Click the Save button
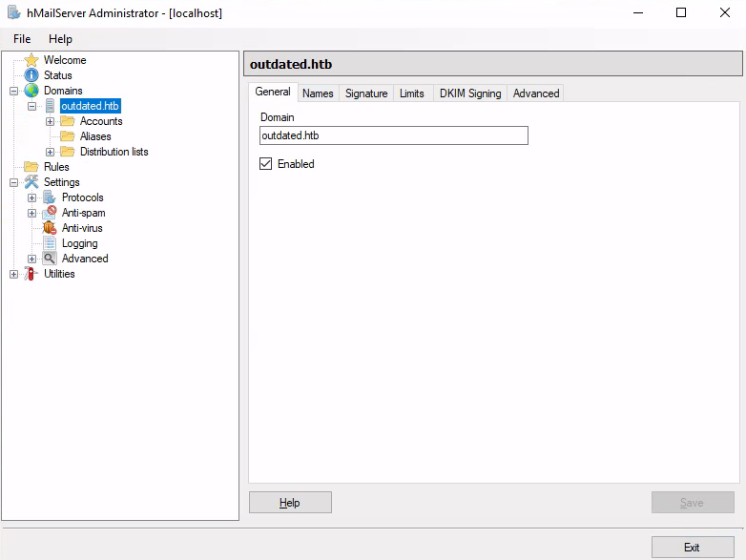The height and width of the screenshot is (560, 746). [693, 503]
